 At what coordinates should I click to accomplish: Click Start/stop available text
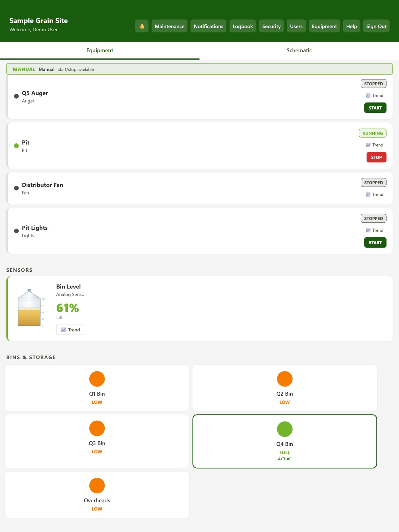(76, 70)
